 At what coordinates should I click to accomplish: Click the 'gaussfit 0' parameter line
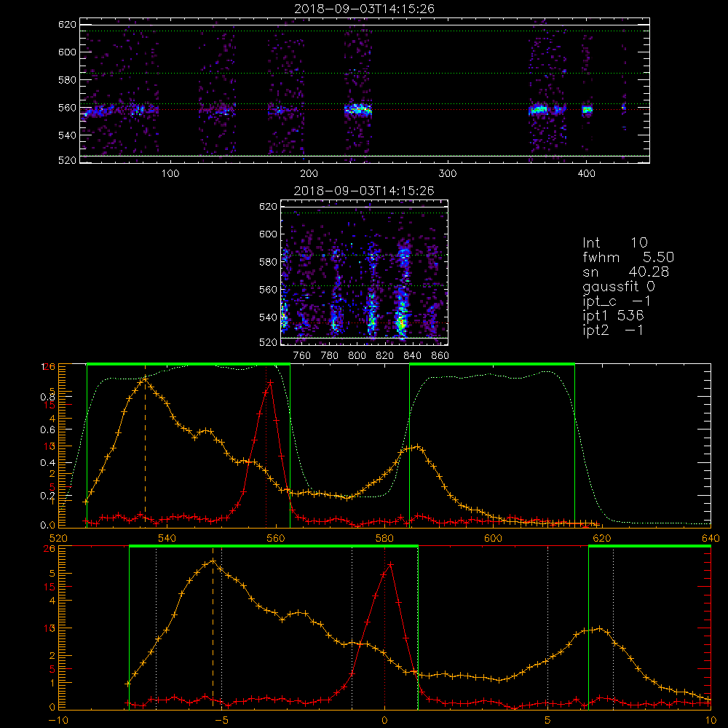coord(618,286)
